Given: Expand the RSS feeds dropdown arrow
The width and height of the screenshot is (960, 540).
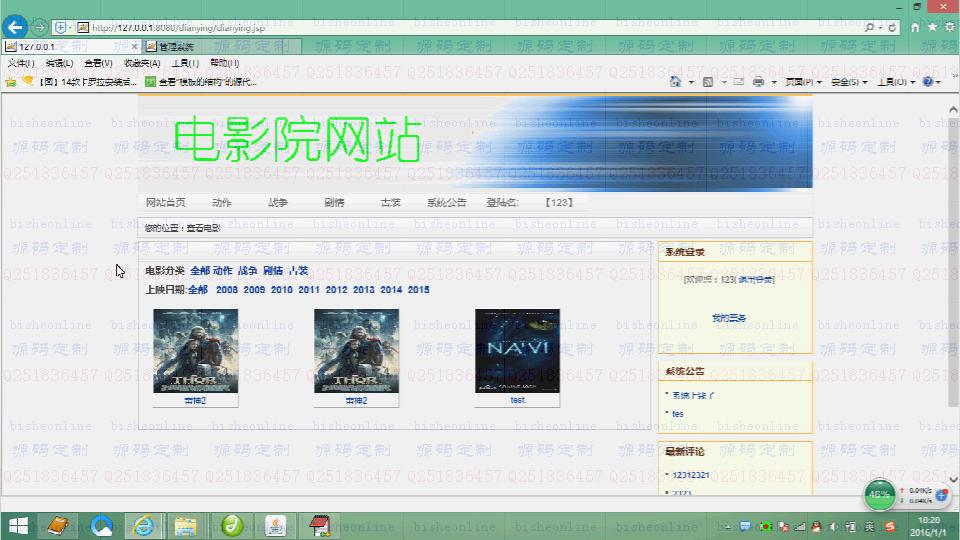Looking at the screenshot, I should 724,82.
